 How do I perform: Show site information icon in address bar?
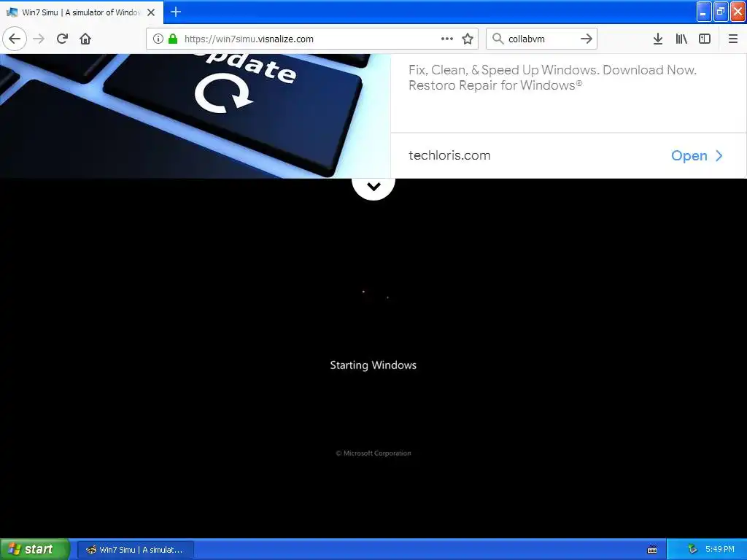(x=158, y=39)
